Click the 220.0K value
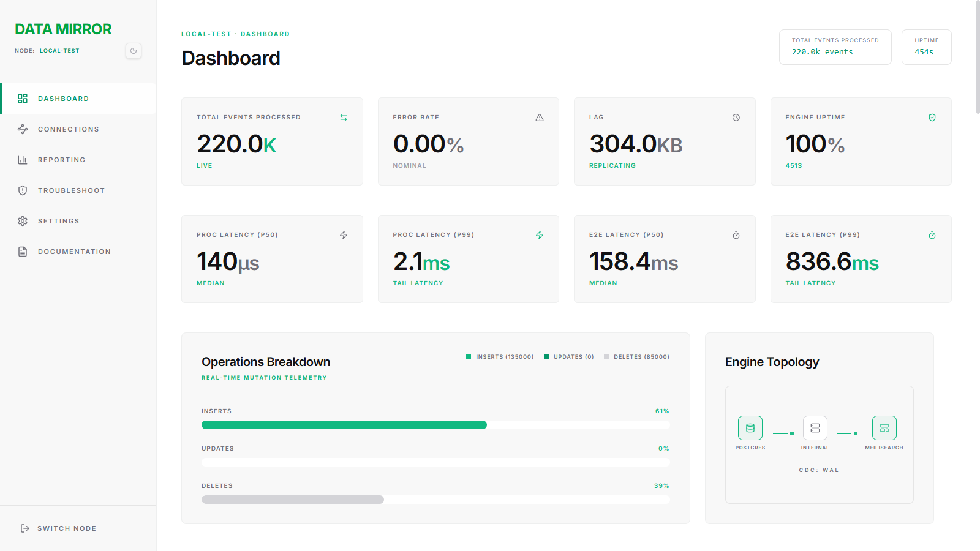 [x=237, y=144]
